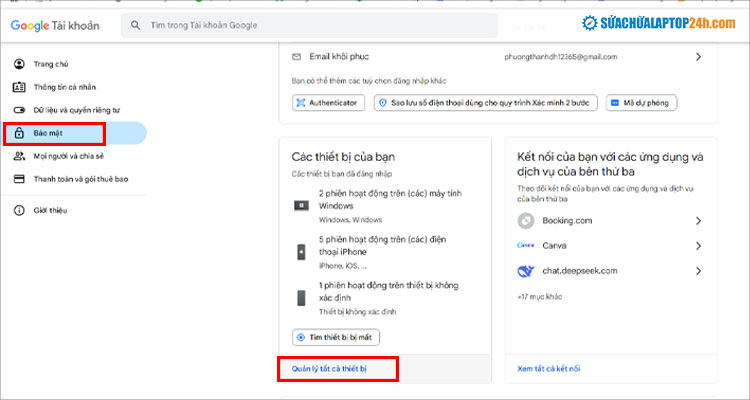The width and height of the screenshot is (750, 400).
Task: Click the iPhone device icon
Action: (300, 251)
